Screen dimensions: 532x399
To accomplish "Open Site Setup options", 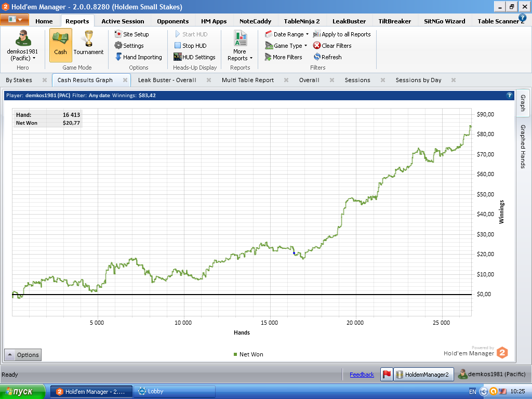I will click(x=132, y=34).
